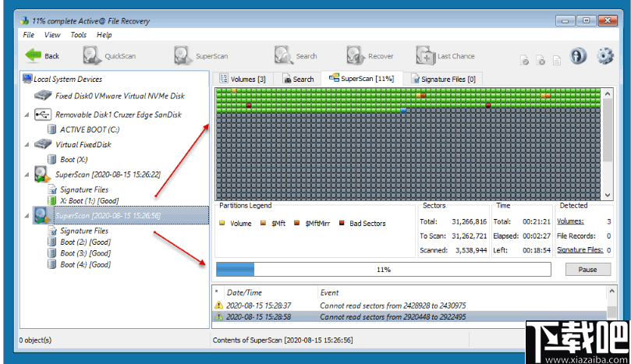
Task: Select the Virtual FixedDisk drive icon
Action: 43,144
